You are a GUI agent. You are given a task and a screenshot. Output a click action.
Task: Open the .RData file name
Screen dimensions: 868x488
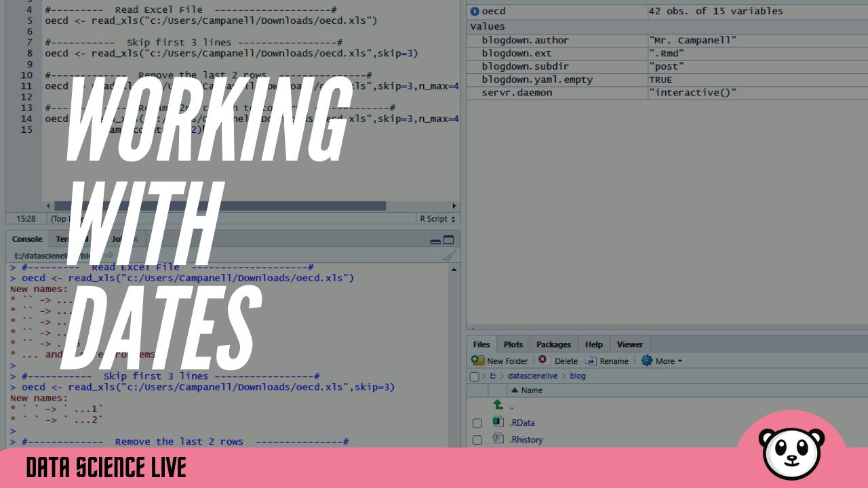pos(522,423)
